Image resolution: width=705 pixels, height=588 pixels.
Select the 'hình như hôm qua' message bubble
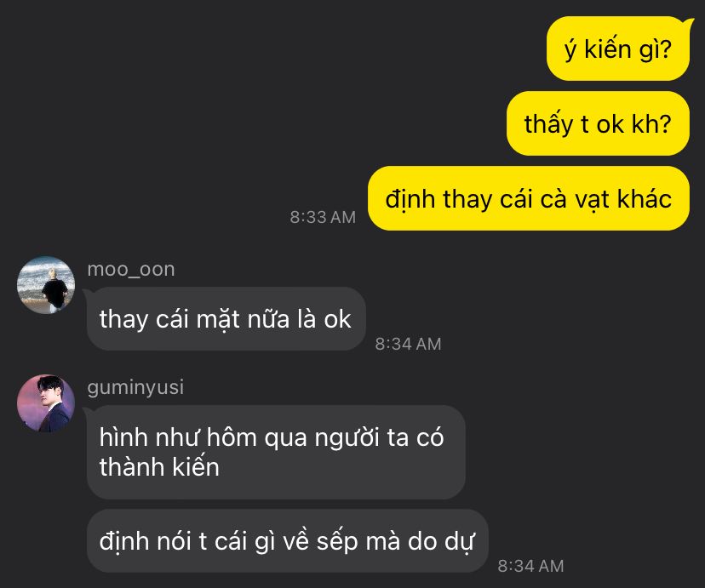pos(276,452)
